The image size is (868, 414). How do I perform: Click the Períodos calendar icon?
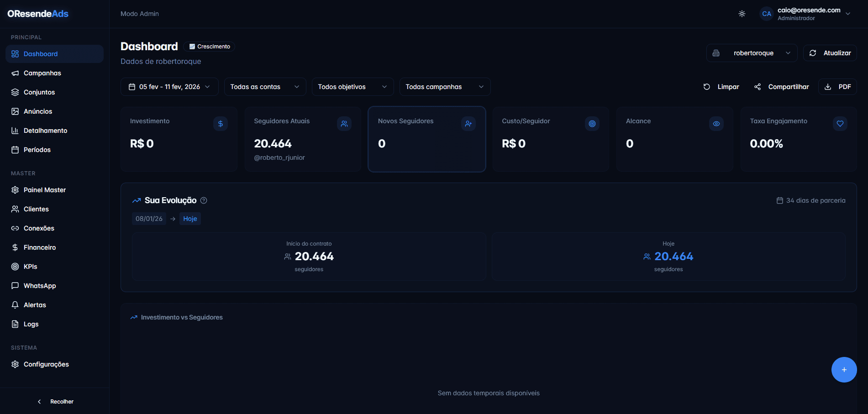(x=15, y=150)
